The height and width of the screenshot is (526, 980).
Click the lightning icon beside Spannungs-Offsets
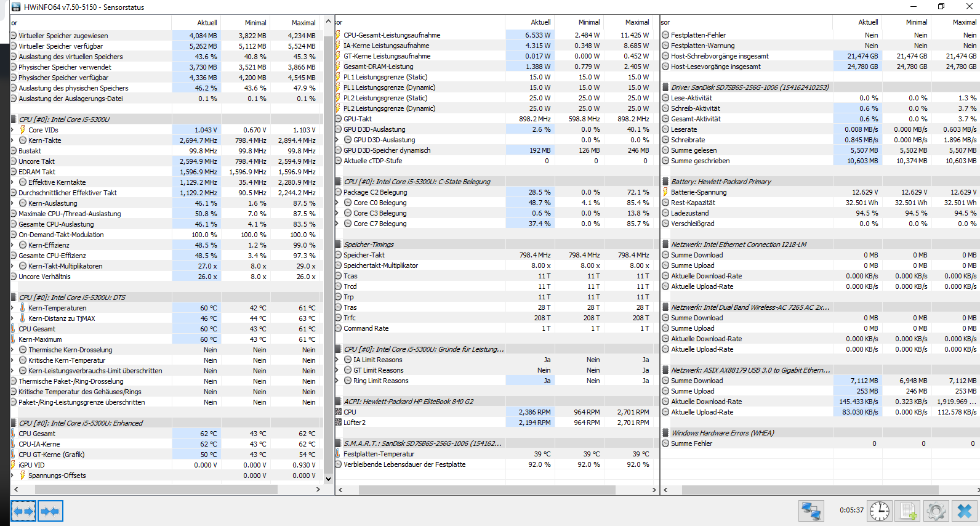coord(23,475)
